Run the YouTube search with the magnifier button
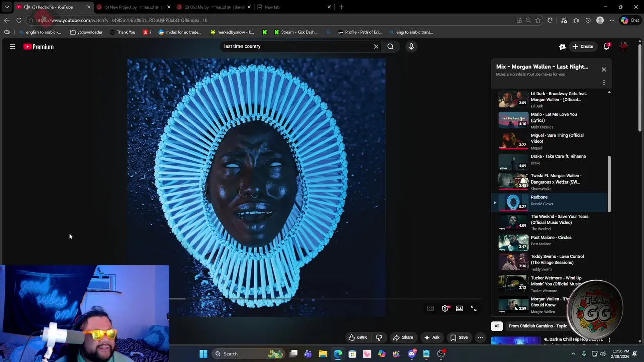The height and width of the screenshot is (362, 644). pos(390,46)
